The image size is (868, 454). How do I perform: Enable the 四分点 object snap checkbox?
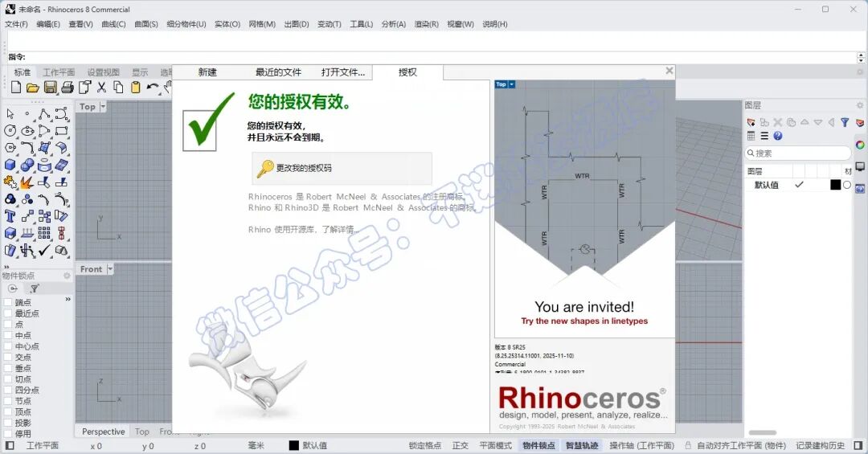[8, 390]
